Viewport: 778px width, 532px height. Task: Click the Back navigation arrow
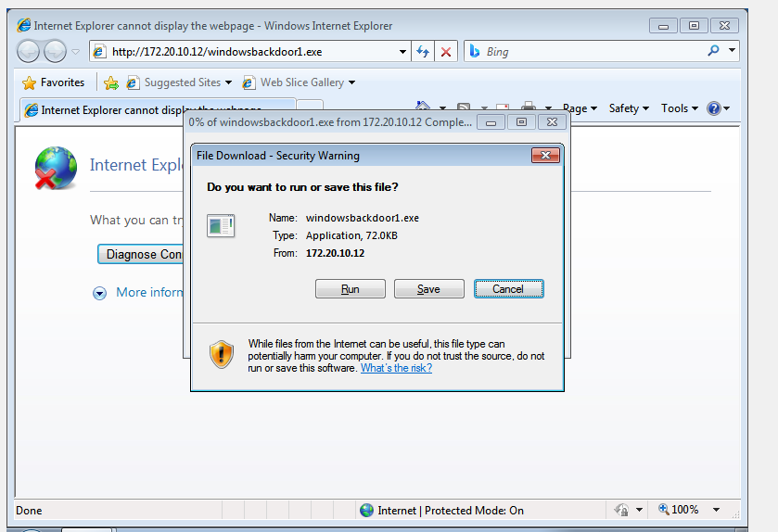tap(28, 51)
